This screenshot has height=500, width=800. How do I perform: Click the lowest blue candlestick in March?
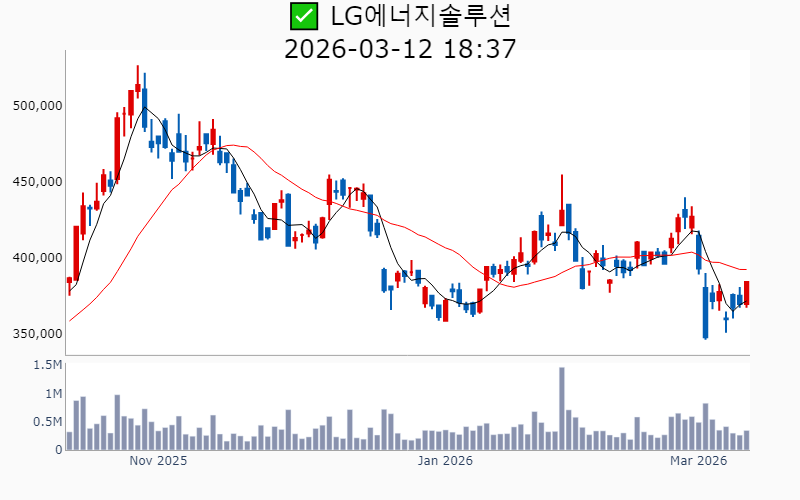(x=705, y=312)
